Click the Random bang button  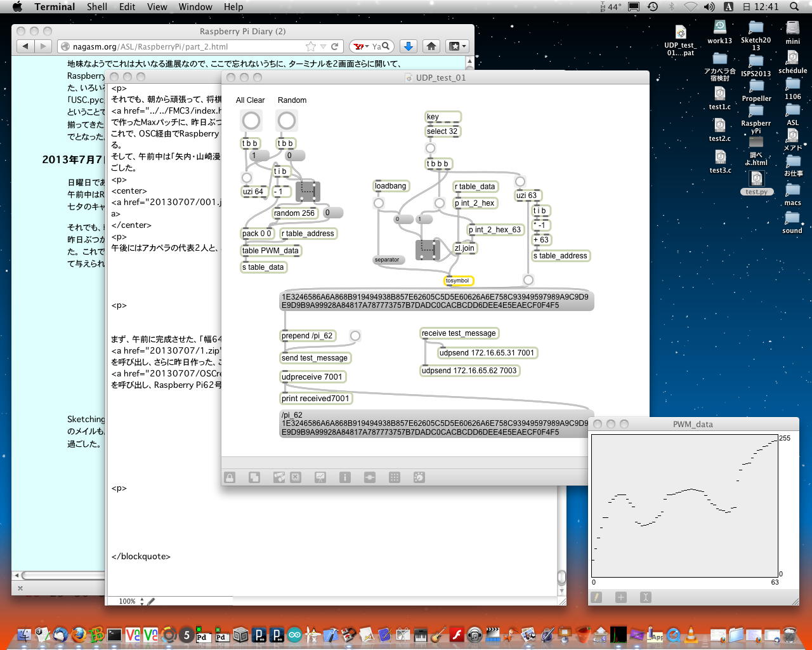[287, 121]
